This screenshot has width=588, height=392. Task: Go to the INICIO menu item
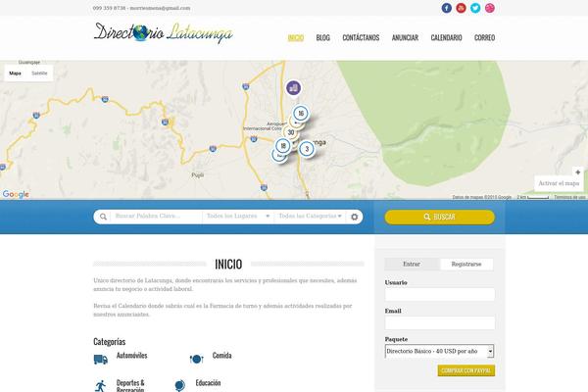[x=296, y=38]
